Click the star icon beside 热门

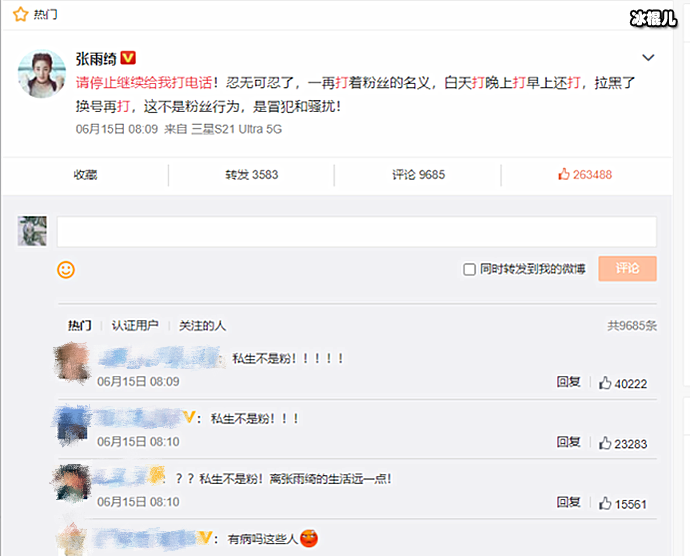click(20, 15)
